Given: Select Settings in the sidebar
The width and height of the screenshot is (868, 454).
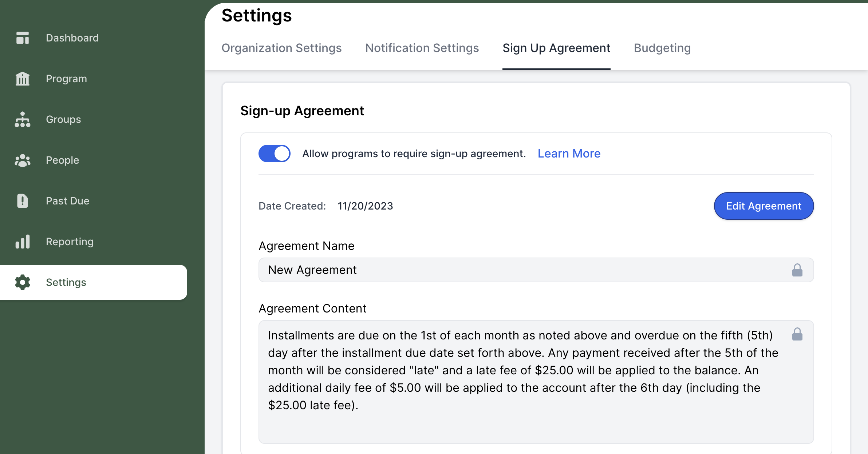Looking at the screenshot, I should point(94,282).
